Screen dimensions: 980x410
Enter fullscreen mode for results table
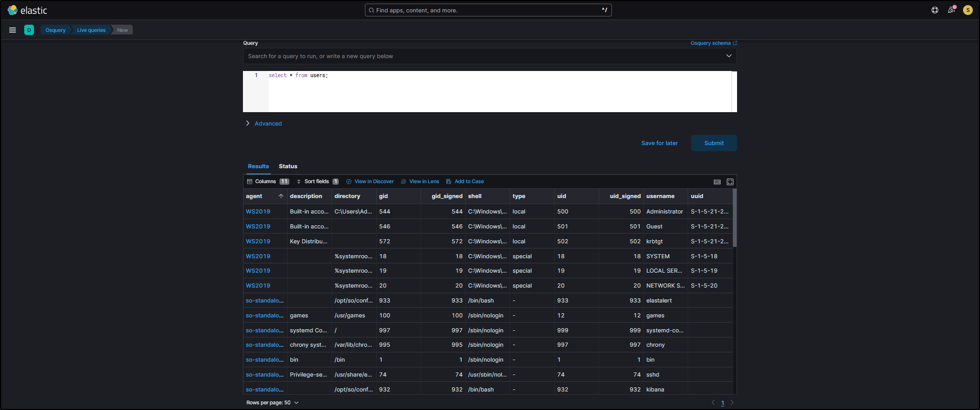tap(730, 182)
